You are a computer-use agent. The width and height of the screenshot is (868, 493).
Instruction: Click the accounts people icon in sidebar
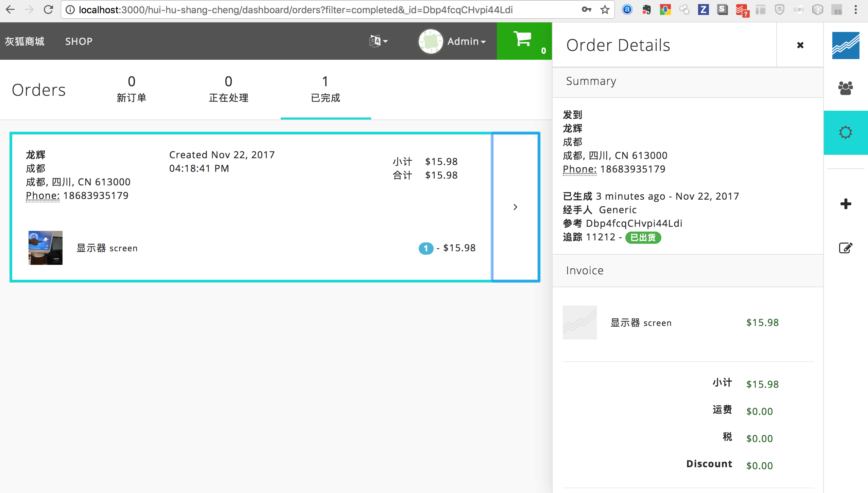coord(846,88)
